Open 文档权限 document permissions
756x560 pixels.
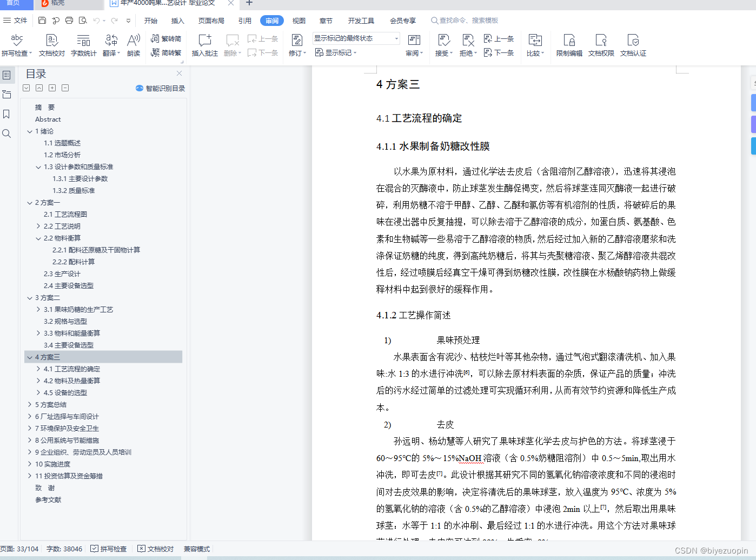(601, 45)
